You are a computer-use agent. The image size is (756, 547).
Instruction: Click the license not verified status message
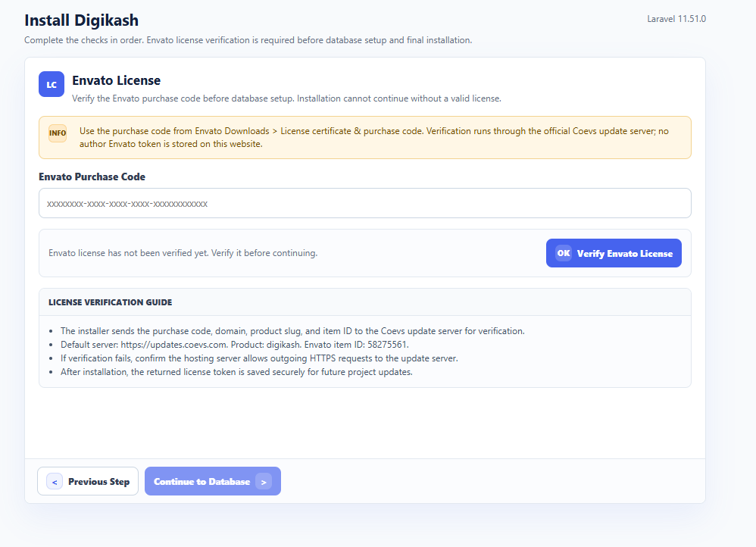pyautogui.click(x=183, y=253)
